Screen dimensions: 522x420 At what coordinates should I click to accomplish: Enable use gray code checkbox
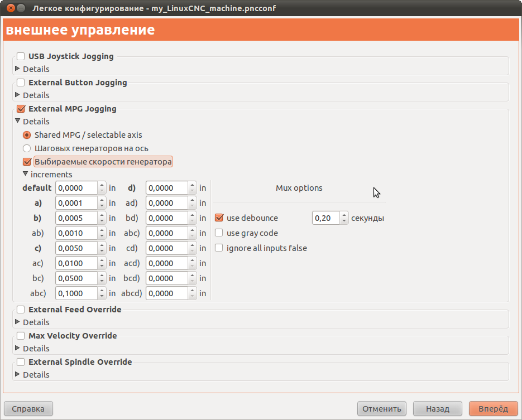point(219,233)
